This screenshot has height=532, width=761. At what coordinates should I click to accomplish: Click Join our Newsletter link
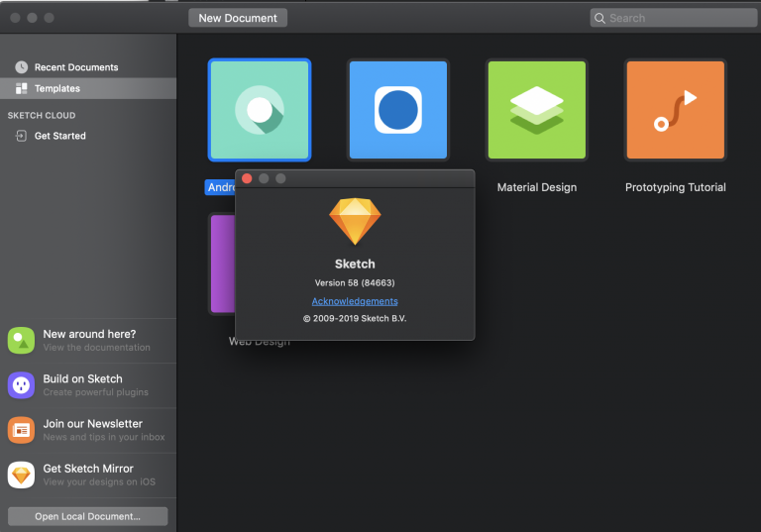coord(93,424)
